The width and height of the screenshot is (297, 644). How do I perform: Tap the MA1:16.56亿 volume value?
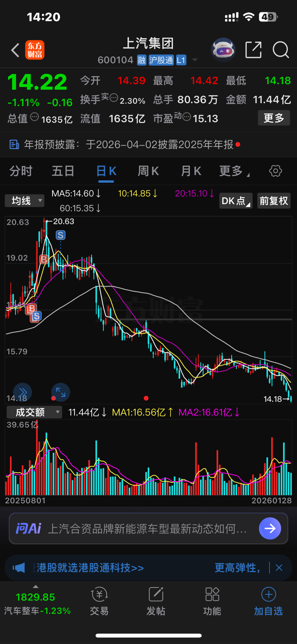[x=142, y=412]
